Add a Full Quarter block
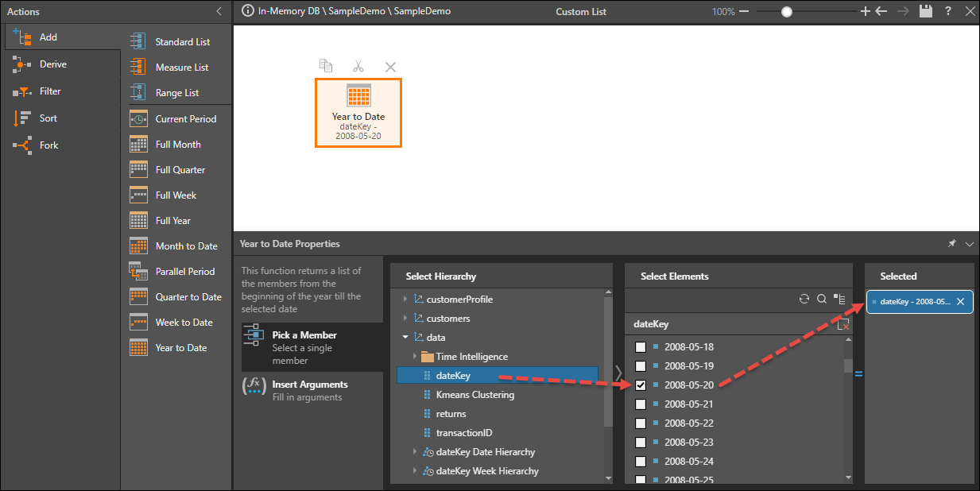 [176, 170]
